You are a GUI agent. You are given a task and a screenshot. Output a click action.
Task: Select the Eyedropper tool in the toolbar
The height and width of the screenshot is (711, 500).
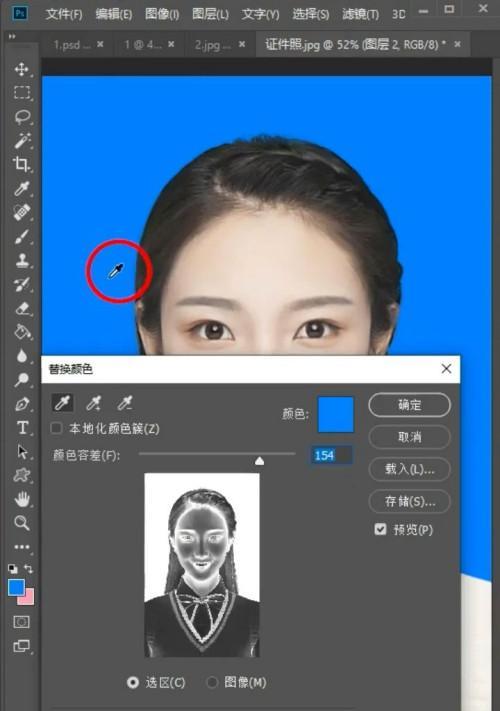pyautogui.click(x=21, y=188)
